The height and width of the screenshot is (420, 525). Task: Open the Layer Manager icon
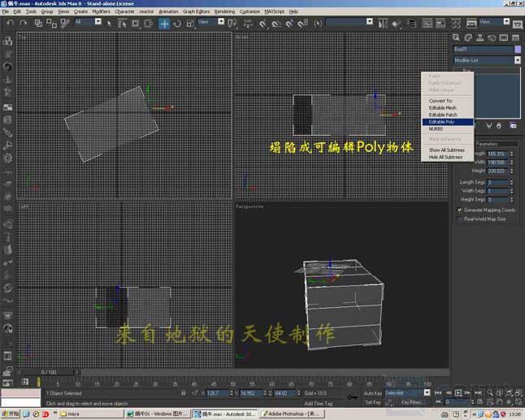[411, 24]
